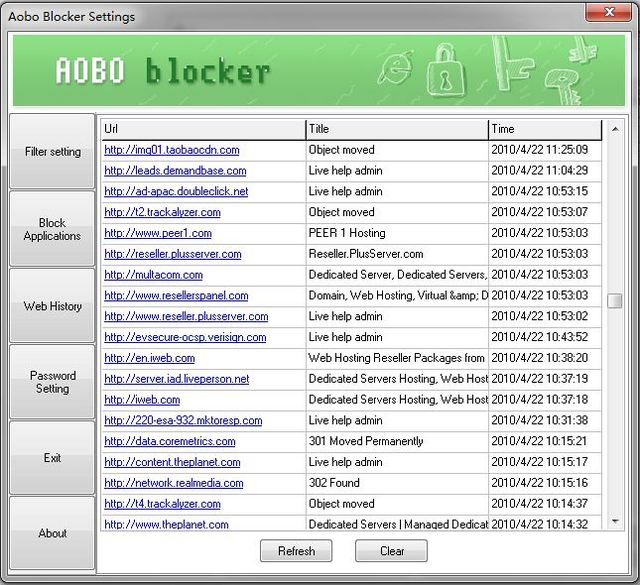This screenshot has height=585, width=640.
Task: Open link http://www.peer1.com
Action: 158,233
